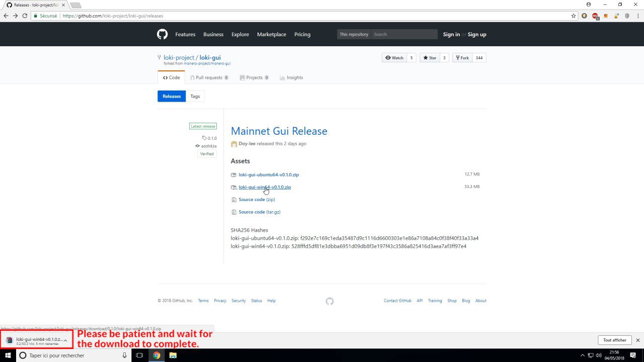This screenshot has width=644, height=362.
Task: Switch to the Code tab
Action: [171, 77]
